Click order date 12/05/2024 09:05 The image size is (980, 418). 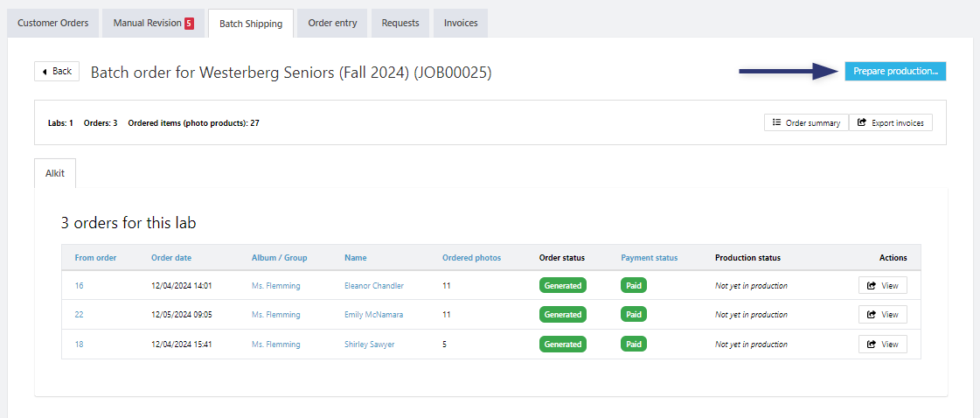pos(182,314)
